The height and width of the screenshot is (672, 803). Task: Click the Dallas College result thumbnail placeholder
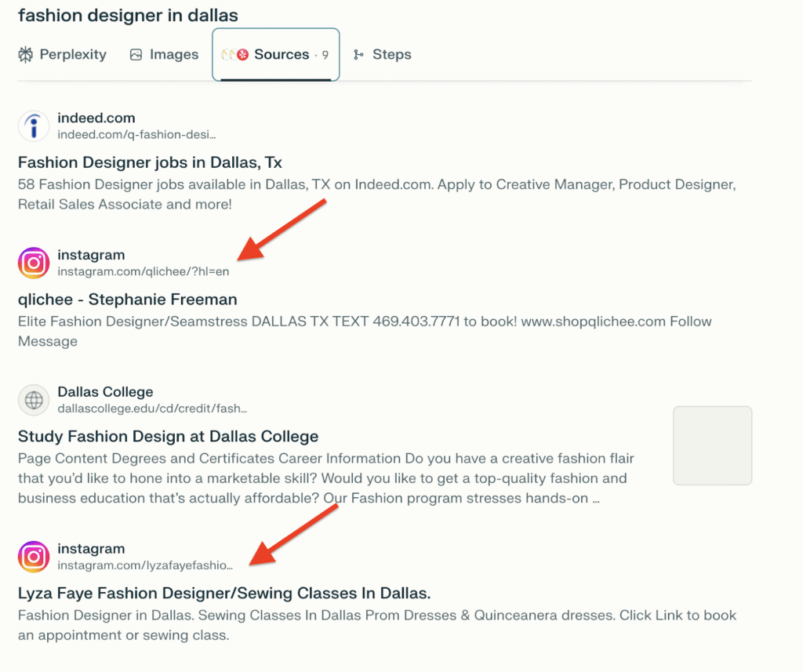(x=712, y=445)
